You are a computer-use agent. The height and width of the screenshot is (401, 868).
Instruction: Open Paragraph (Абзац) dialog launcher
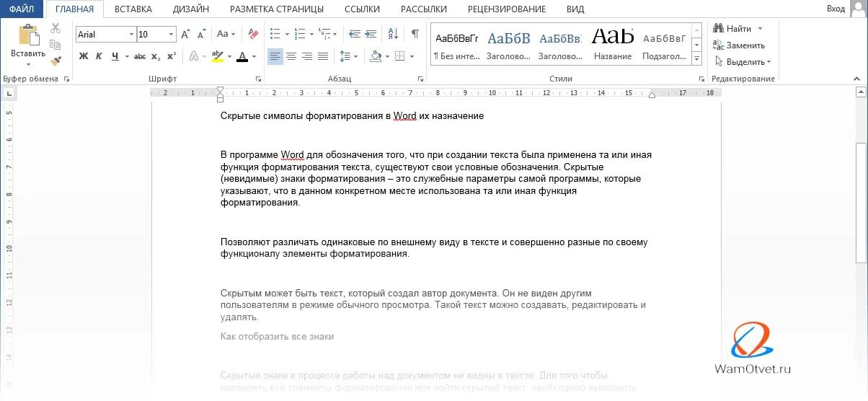tap(420, 79)
